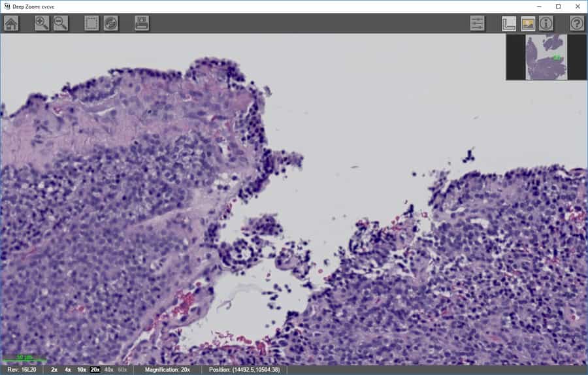Set magnification to 4x
This screenshot has height=375, width=588.
tap(68, 370)
